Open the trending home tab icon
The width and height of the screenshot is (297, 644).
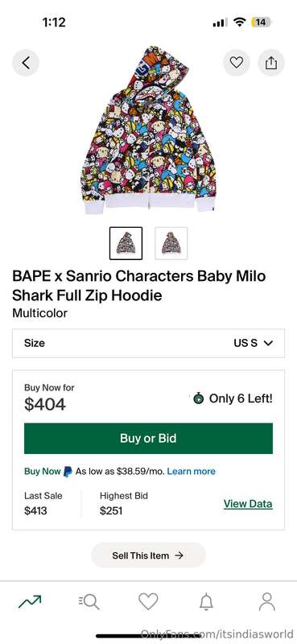pyautogui.click(x=30, y=601)
